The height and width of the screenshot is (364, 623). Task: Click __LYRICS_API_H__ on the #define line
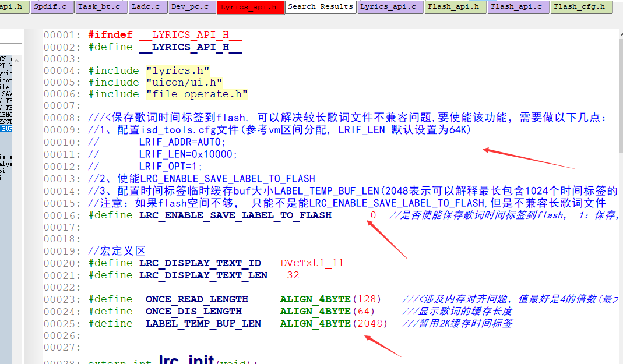tap(191, 47)
